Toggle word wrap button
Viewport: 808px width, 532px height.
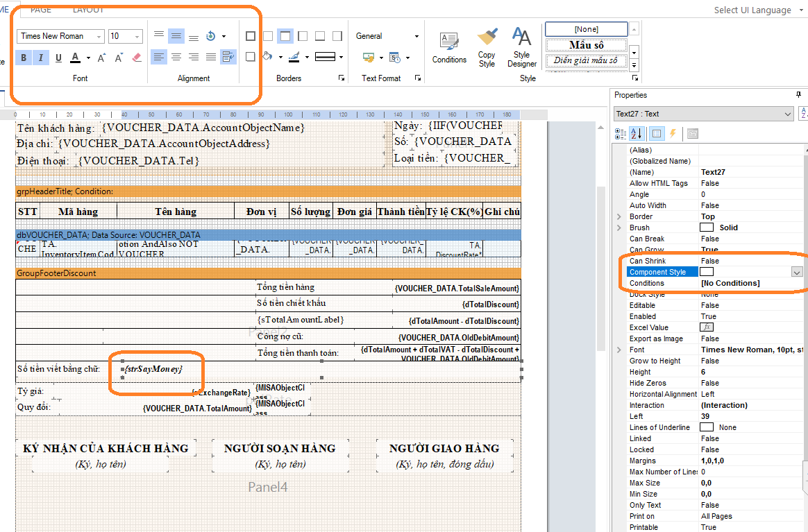228,57
